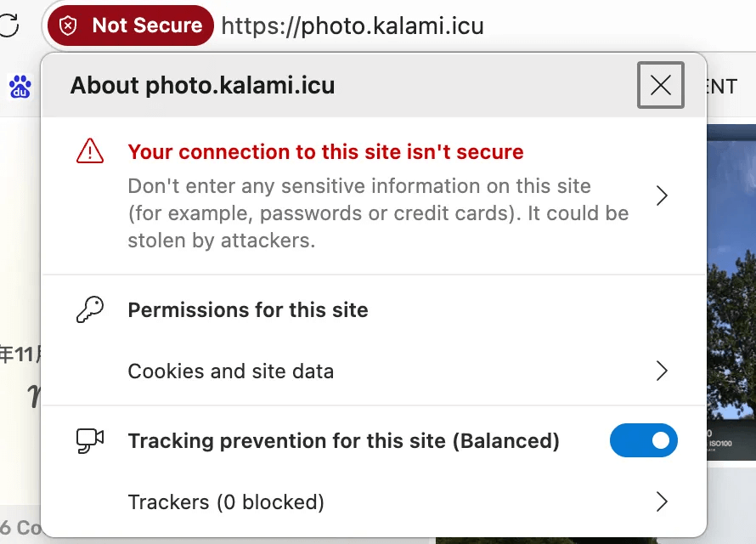This screenshot has height=544, width=756.
Task: Click the 'Don't enter any sensitive information' description
Action: [x=378, y=213]
